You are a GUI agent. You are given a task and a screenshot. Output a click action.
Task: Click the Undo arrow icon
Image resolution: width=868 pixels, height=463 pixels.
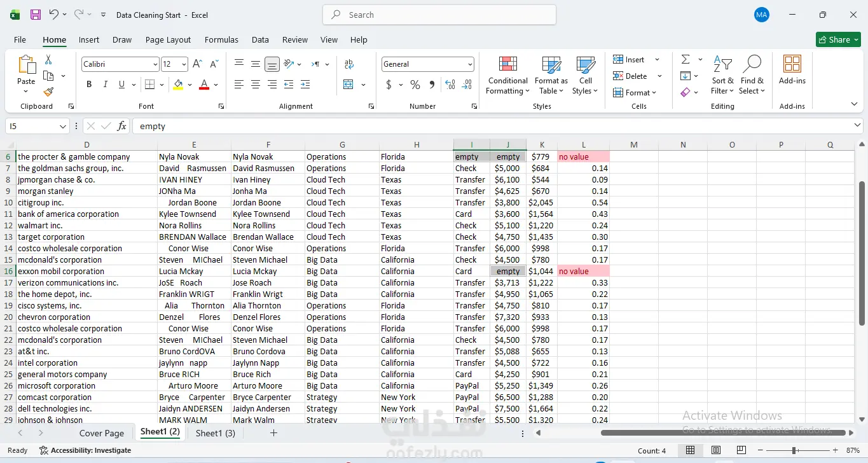point(54,15)
